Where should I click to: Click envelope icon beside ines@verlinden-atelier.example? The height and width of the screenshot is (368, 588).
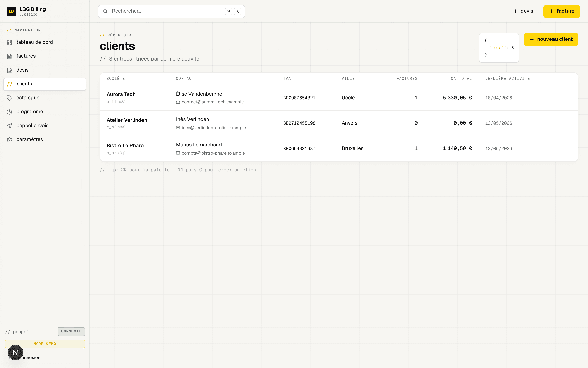(x=178, y=128)
